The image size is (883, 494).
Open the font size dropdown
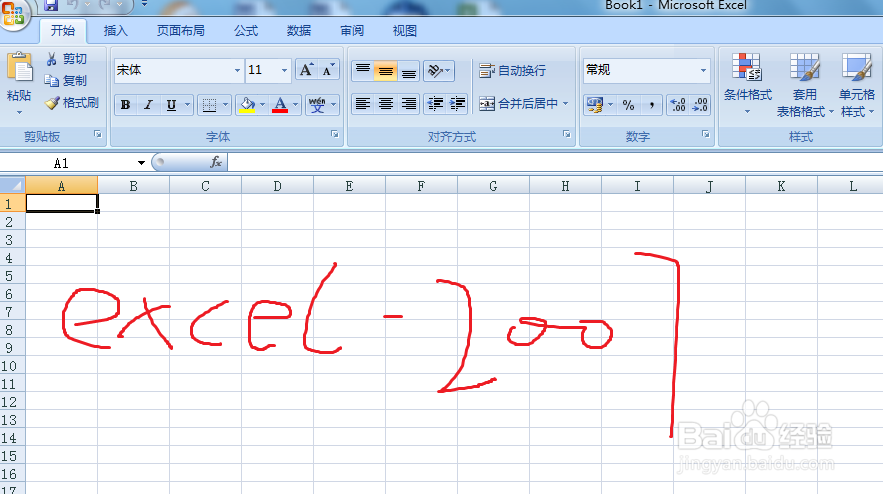[x=284, y=70]
